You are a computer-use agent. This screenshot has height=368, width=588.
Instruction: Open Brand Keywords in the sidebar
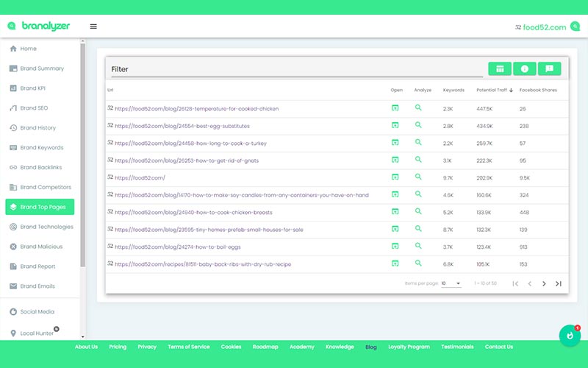[36, 148]
